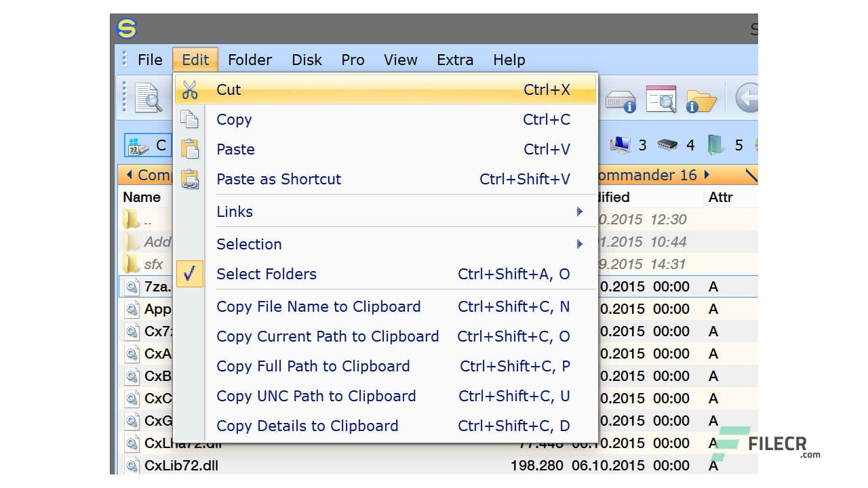Open the Folder menu
This screenshot has height=488, width=868.
[250, 60]
